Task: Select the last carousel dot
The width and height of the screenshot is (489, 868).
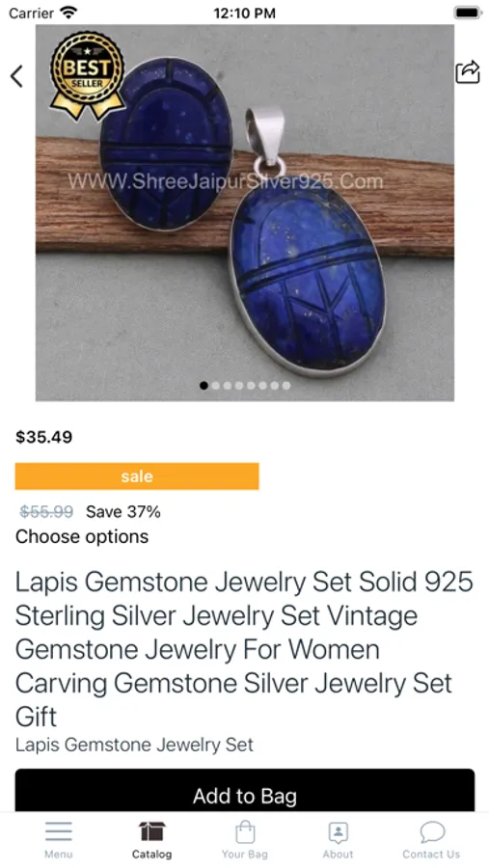Action: (x=286, y=385)
